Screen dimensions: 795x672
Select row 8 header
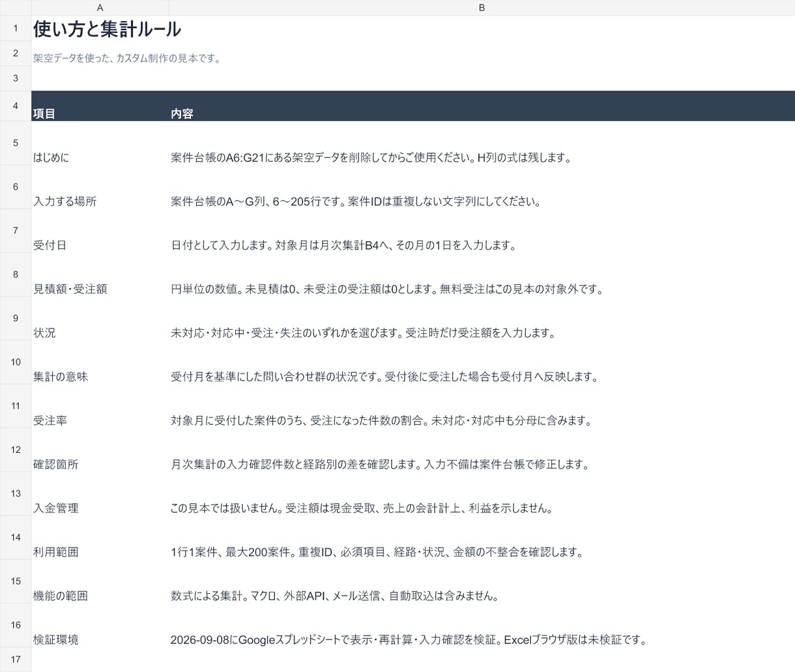pos(16,274)
